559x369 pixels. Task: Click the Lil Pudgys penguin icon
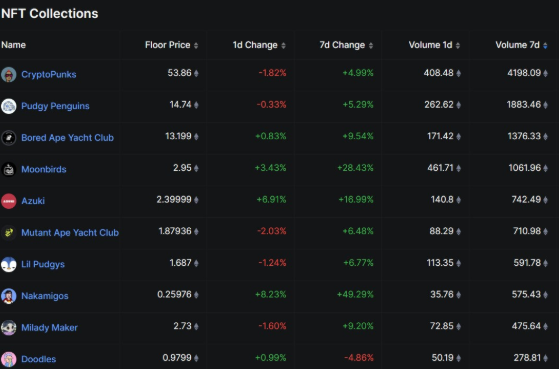click(x=9, y=264)
